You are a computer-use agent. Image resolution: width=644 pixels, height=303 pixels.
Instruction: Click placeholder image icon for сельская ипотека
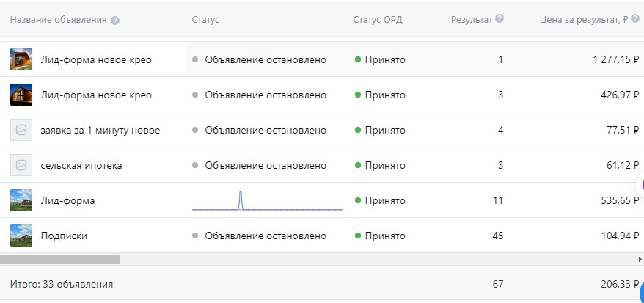[21, 165]
